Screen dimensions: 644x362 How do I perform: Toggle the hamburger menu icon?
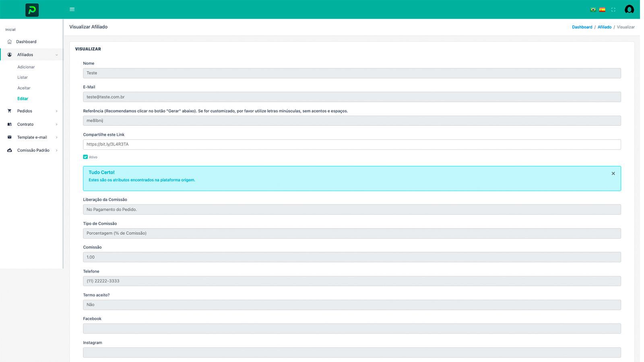(x=72, y=9)
